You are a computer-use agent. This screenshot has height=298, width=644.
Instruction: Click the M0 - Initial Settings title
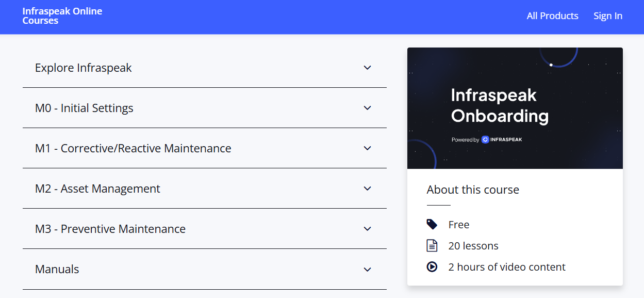pos(84,108)
